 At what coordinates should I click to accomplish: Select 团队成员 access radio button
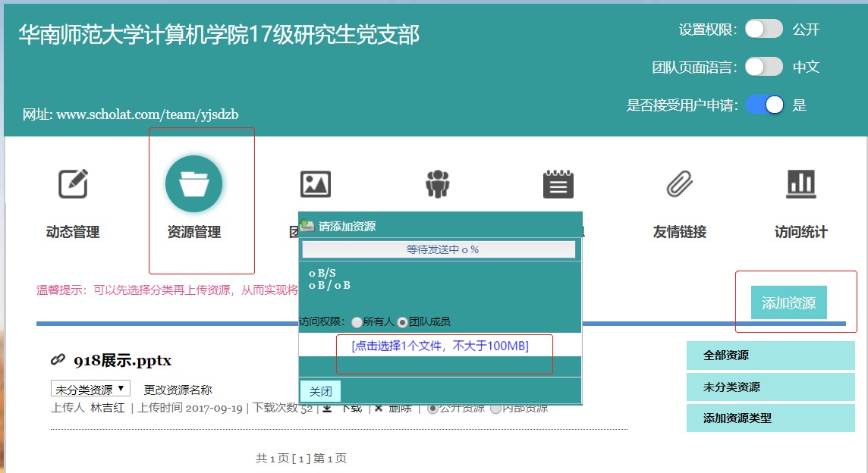tap(403, 322)
